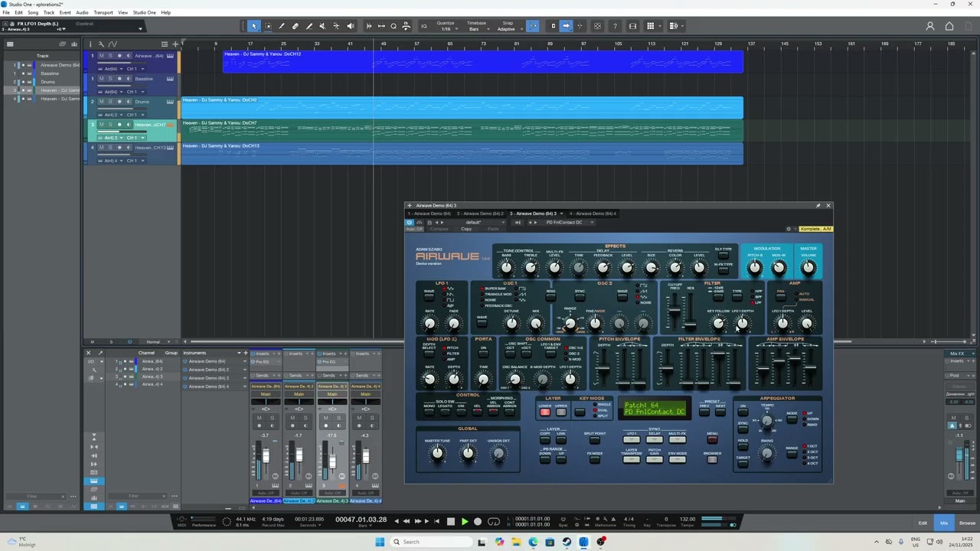Click the Airwave De..(64) mixer channel fader
980x551 pixels.
click(266, 457)
